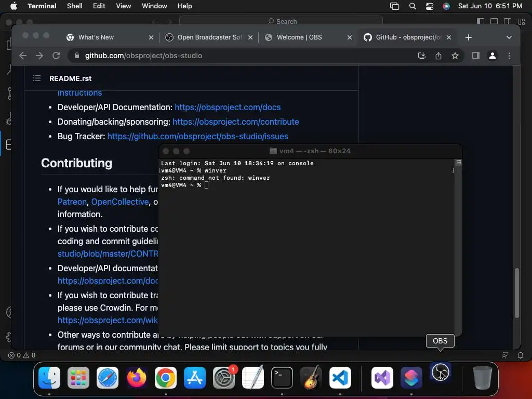Open the Shell menu
The image size is (532, 399).
click(74, 6)
